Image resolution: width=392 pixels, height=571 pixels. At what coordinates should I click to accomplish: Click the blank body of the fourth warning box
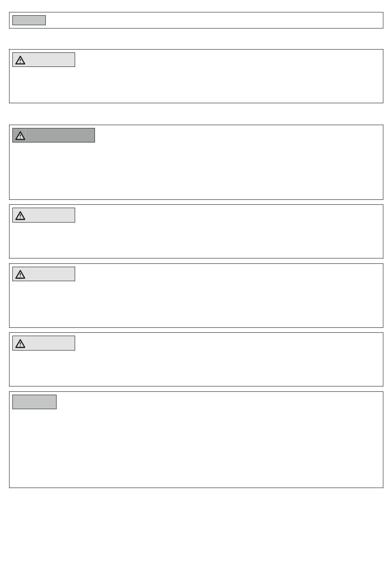196,304
